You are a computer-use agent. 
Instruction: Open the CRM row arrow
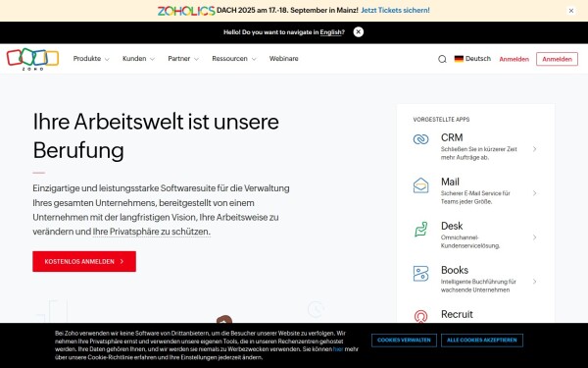point(535,149)
